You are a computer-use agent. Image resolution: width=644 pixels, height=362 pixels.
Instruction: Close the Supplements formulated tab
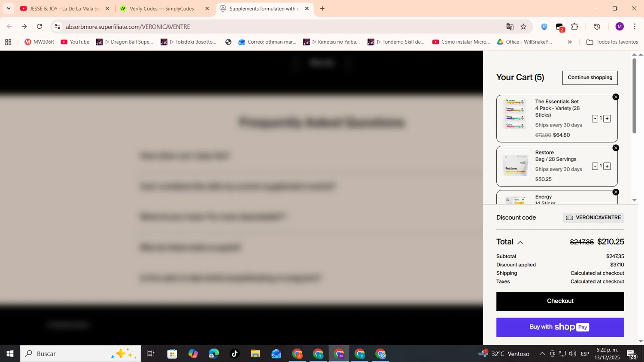[307, 9]
